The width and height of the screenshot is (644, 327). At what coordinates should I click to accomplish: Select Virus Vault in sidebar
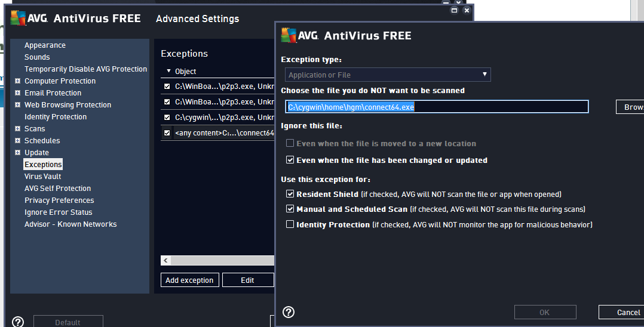point(42,177)
